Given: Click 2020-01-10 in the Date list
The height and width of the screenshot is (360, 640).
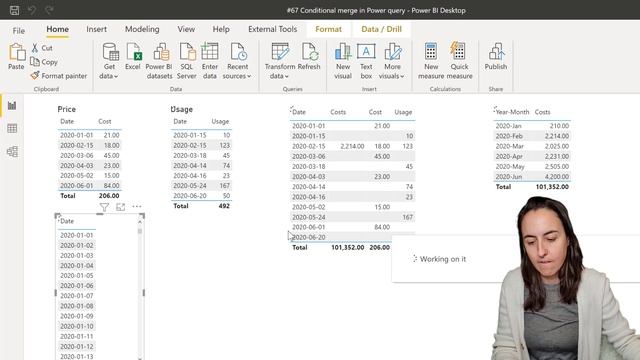Looking at the screenshot, I should (x=77, y=326).
